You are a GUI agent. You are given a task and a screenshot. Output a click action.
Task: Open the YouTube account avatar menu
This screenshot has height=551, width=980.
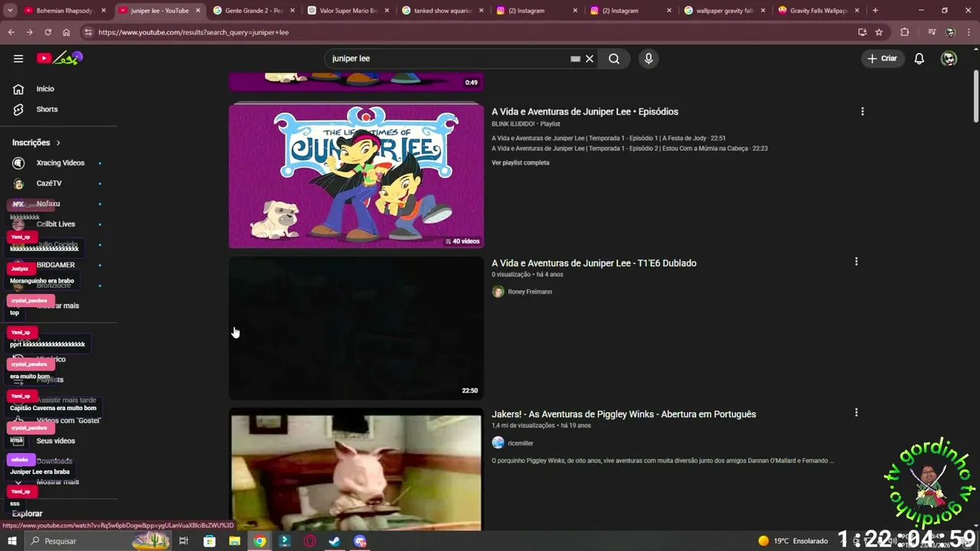[x=949, y=58]
